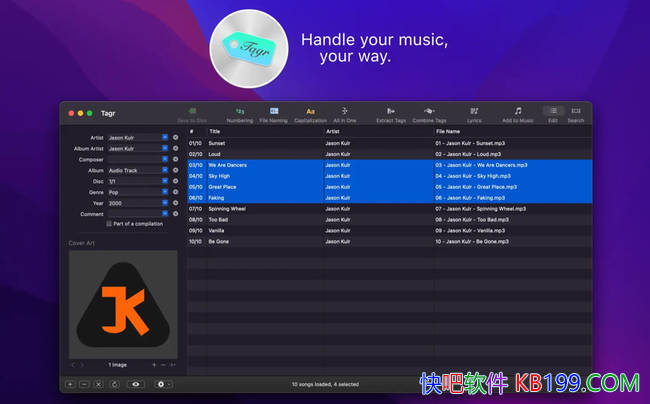650x404 pixels.
Task: Click the Extract Tags icon
Action: point(390,113)
